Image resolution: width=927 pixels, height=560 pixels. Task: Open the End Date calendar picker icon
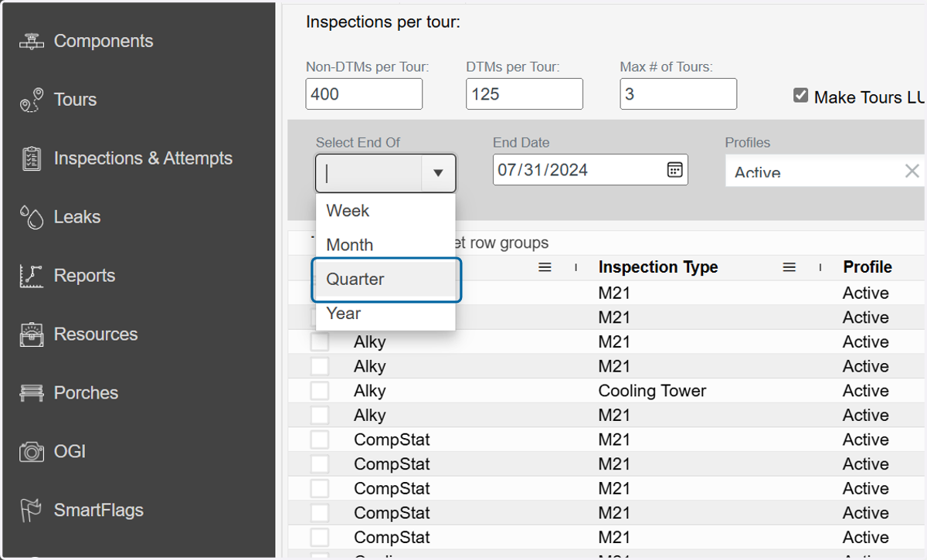point(674,170)
